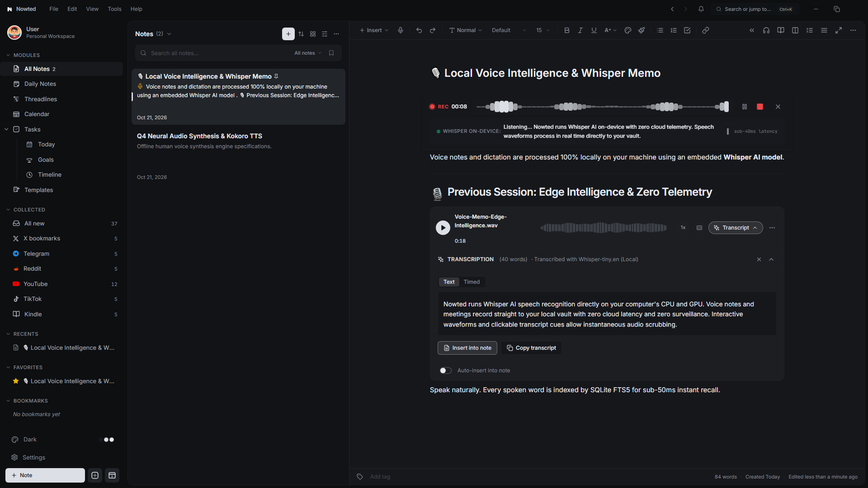Pause the active voice recording
The image size is (868, 488).
pyautogui.click(x=745, y=107)
